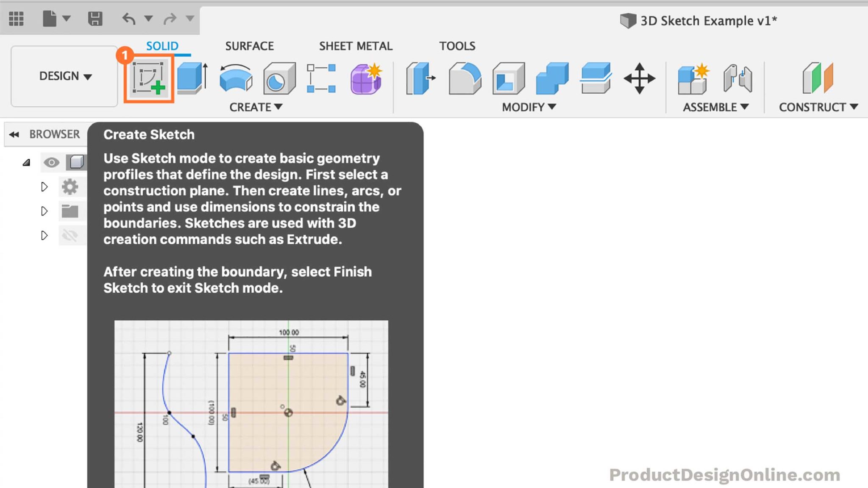Image resolution: width=868 pixels, height=488 pixels.
Task: Toggle visibility of the top browser component
Action: coord(51,162)
